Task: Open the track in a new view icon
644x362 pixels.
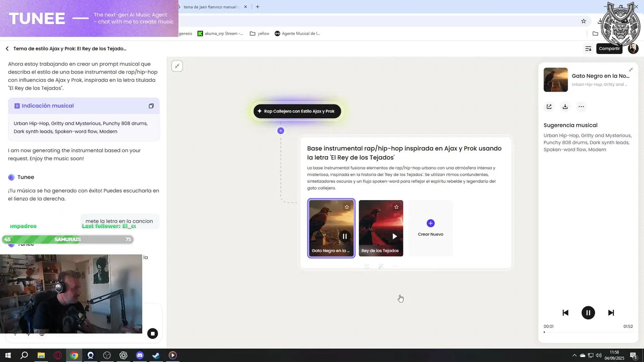Action: pyautogui.click(x=549, y=107)
